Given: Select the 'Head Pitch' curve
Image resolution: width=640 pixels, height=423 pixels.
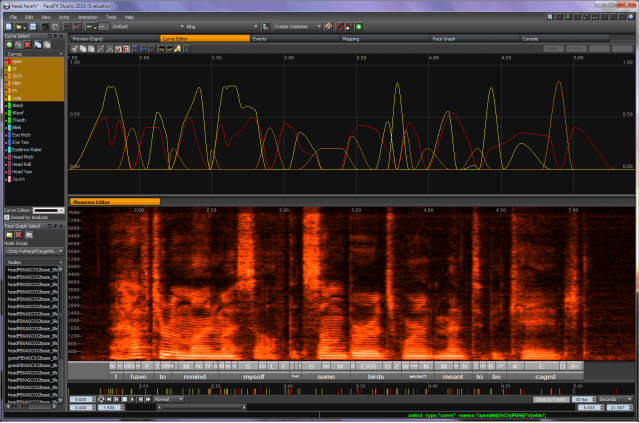Looking at the screenshot, I should point(34,157).
